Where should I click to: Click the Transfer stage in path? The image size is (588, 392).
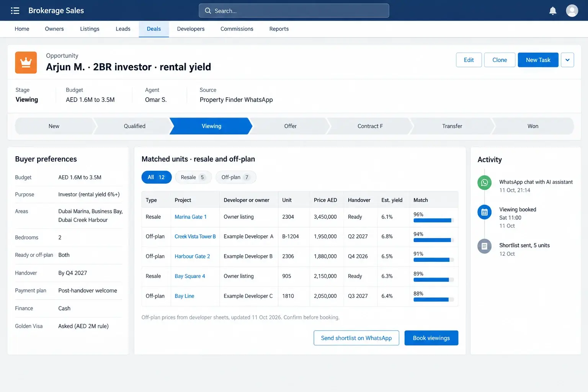pos(452,126)
